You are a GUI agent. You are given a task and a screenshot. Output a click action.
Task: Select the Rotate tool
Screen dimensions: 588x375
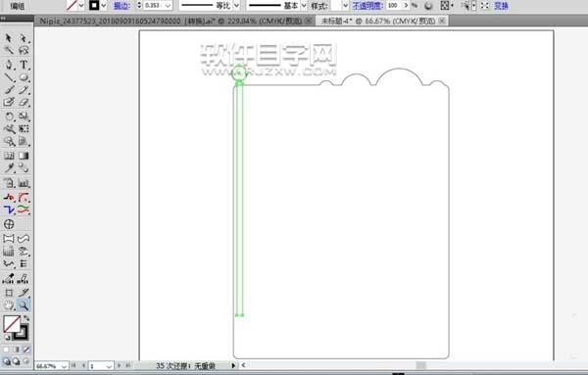tap(9, 117)
